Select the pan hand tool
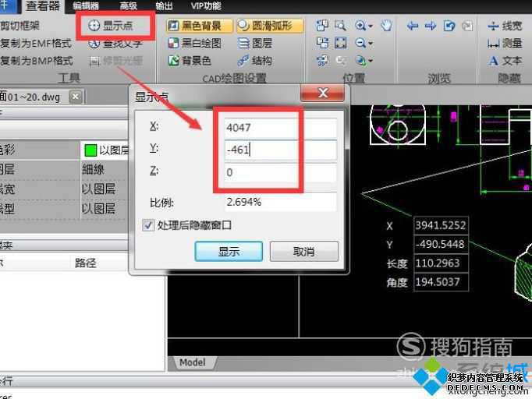The width and height of the screenshot is (532, 399). [386, 26]
